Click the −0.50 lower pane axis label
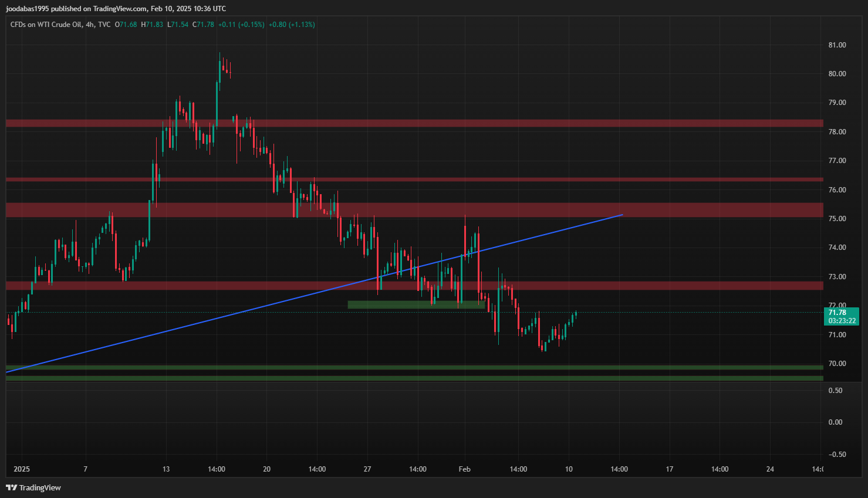The image size is (868, 498). 837,455
